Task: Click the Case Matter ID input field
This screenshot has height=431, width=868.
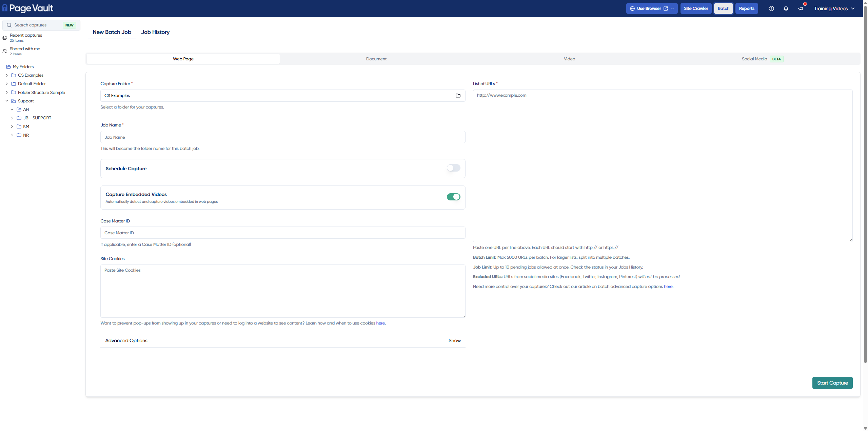Action: 283,233
